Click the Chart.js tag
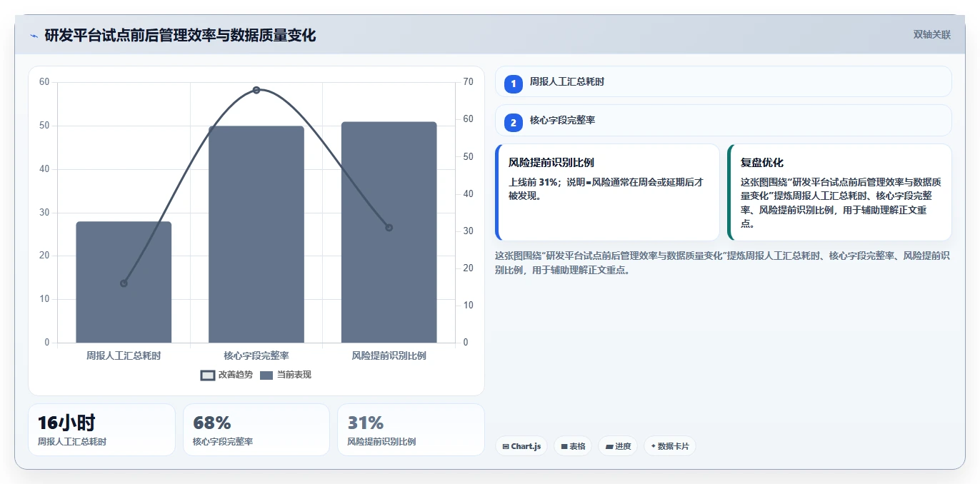The height and width of the screenshot is (484, 980). click(x=521, y=446)
